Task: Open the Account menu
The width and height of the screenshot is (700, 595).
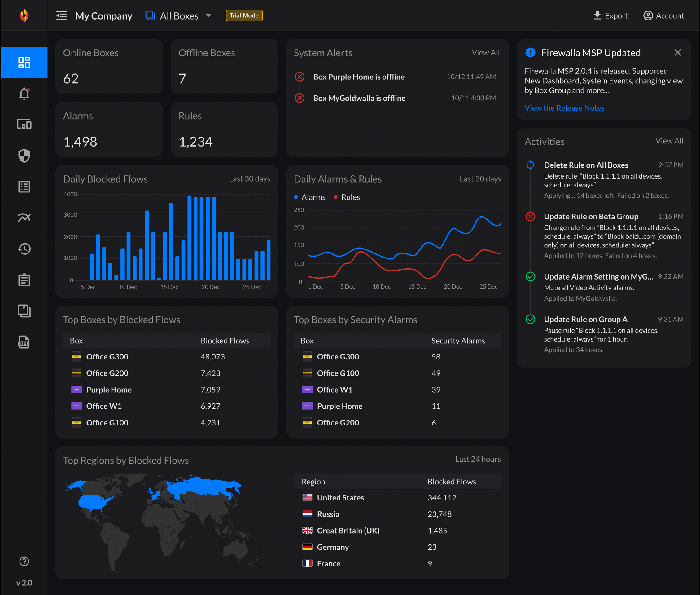Action: coord(663,16)
